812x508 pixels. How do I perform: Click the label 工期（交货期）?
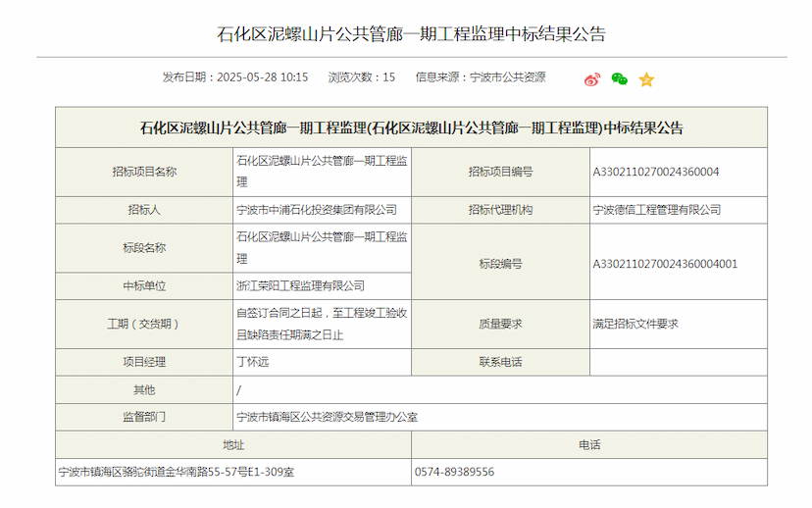144,325
